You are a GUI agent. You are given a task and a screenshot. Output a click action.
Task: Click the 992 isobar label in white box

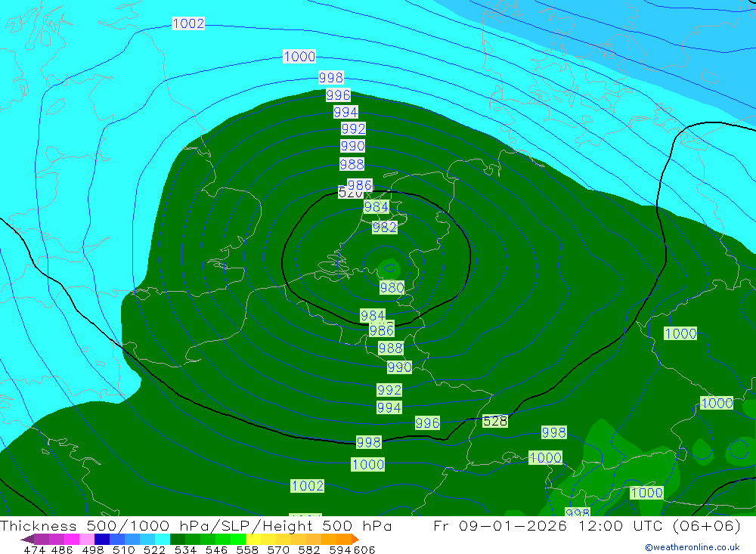pos(353,128)
